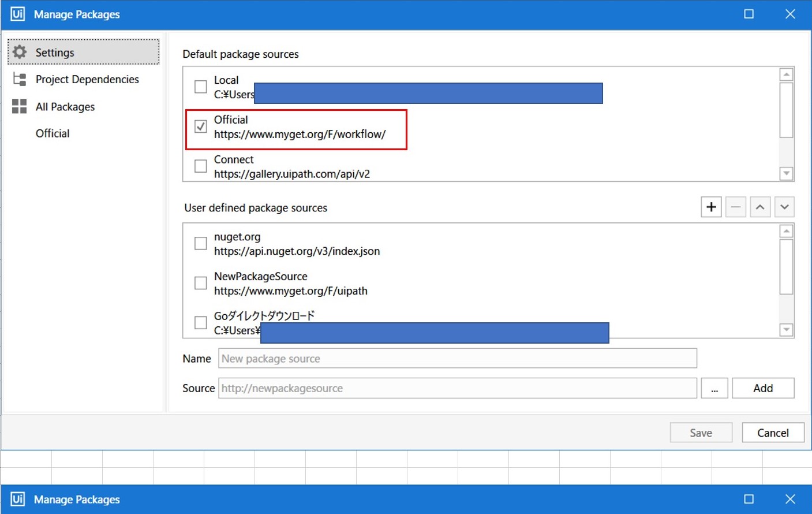Open the Settings section in the sidebar
Screen dimensions: 812x514
tap(55, 51)
